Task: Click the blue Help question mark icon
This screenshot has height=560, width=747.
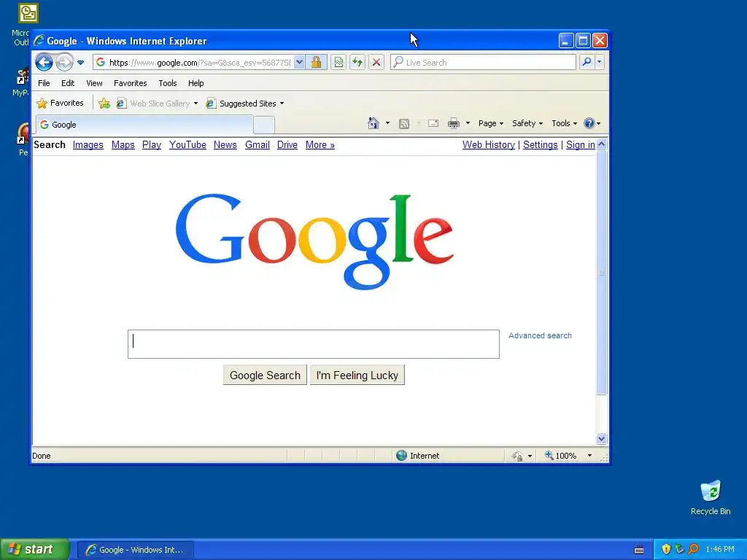Action: pos(589,123)
